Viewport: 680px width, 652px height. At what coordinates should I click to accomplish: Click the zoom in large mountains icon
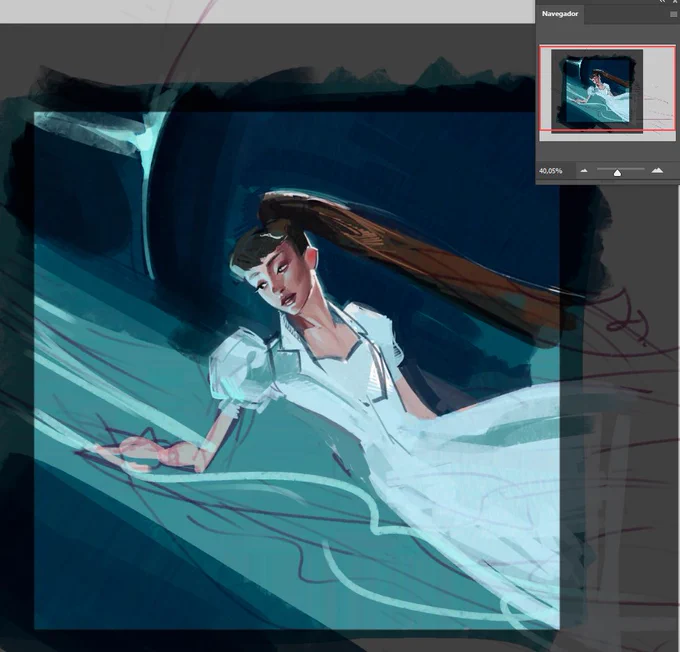(657, 170)
